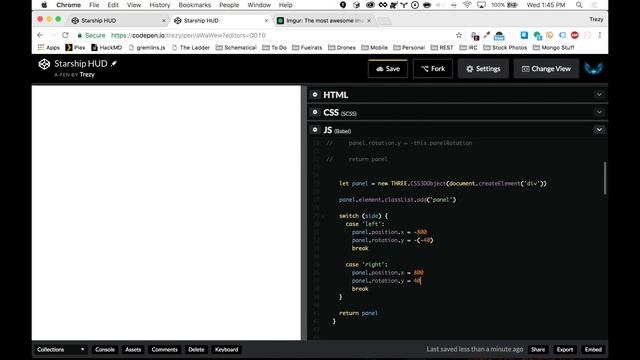640x360 pixels.
Task: Open the Collections dropdown
Action: click(60, 349)
